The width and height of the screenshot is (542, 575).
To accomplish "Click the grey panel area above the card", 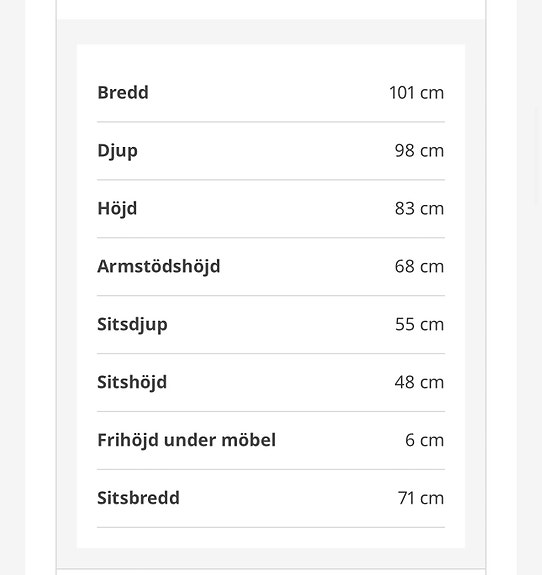I will (271, 32).
